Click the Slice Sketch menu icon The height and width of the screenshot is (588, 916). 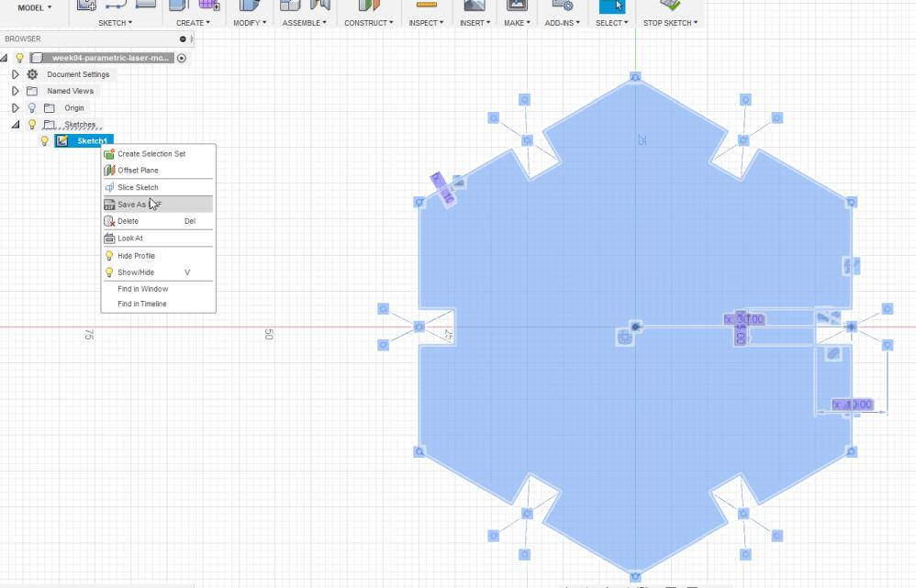109,187
